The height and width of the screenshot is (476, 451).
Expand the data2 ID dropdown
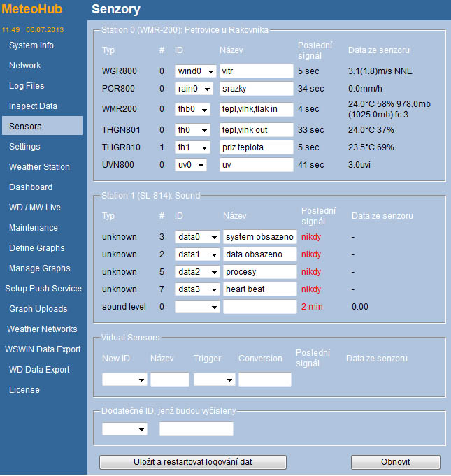(x=197, y=272)
